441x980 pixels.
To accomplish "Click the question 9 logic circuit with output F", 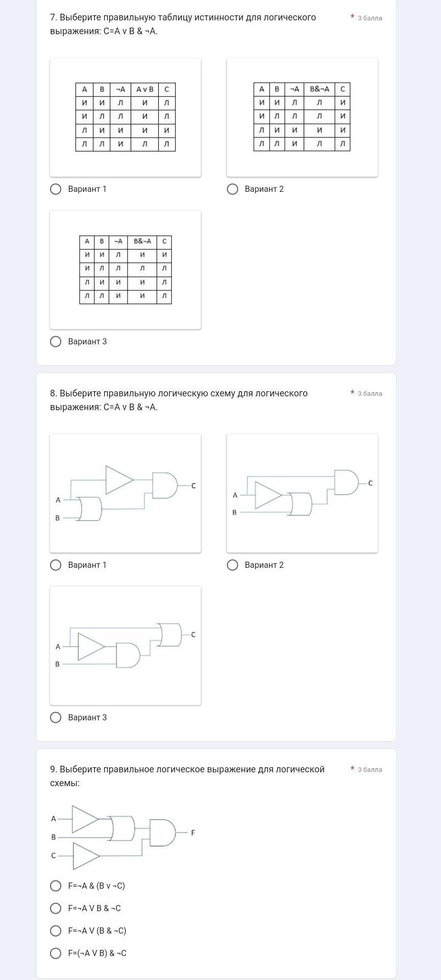I will 123,838.
